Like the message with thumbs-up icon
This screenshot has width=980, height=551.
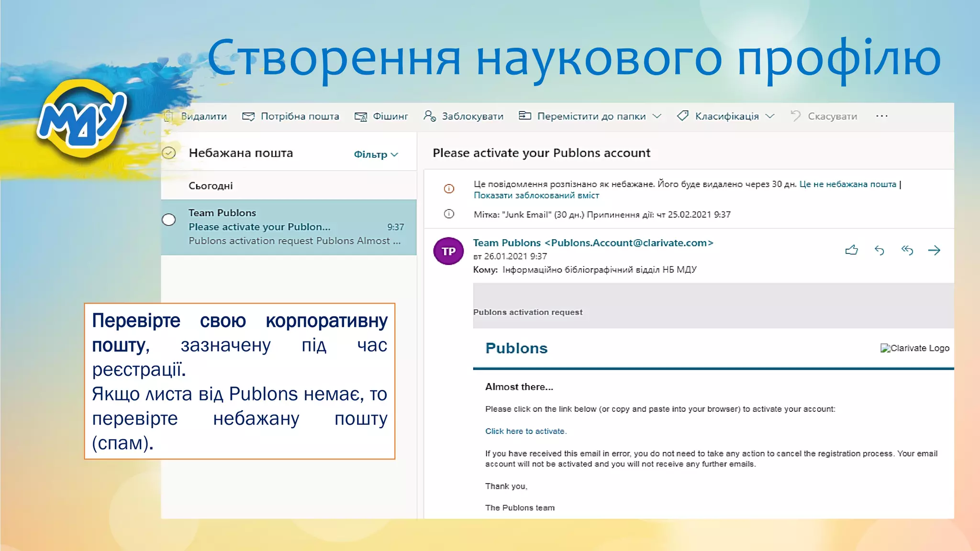(852, 250)
